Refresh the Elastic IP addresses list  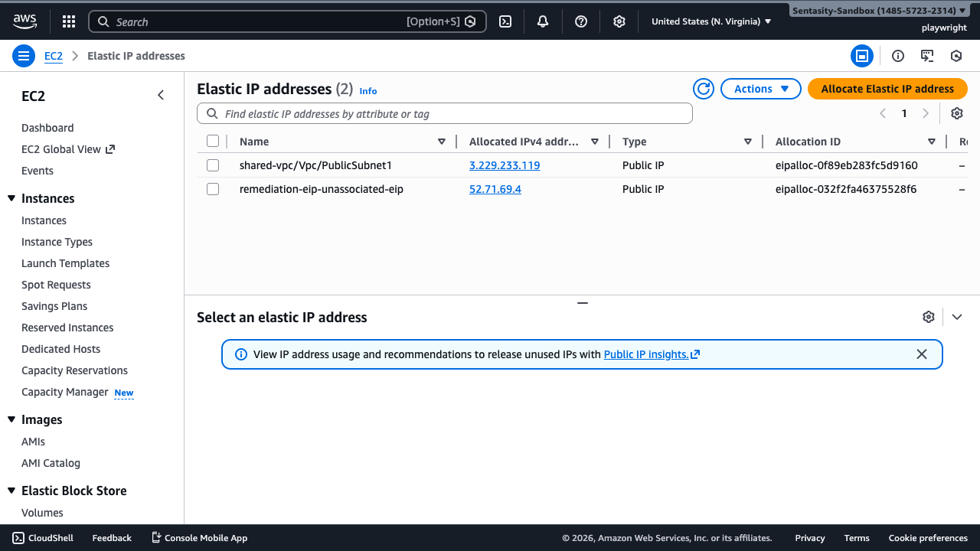[703, 88]
